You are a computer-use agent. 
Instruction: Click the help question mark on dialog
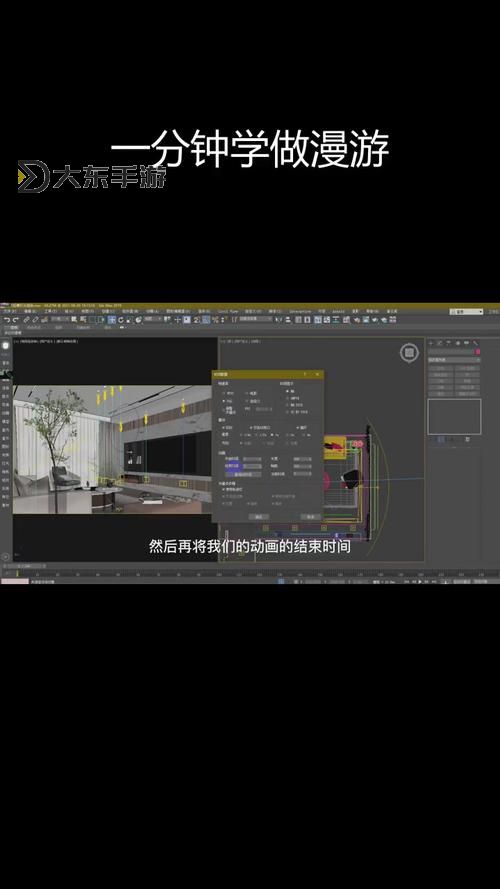click(x=305, y=374)
